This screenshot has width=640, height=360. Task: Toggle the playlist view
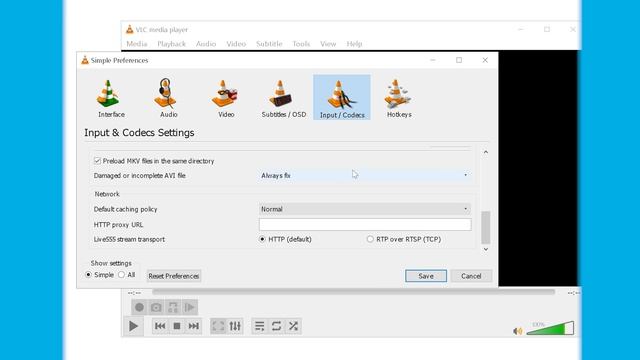pos(260,326)
